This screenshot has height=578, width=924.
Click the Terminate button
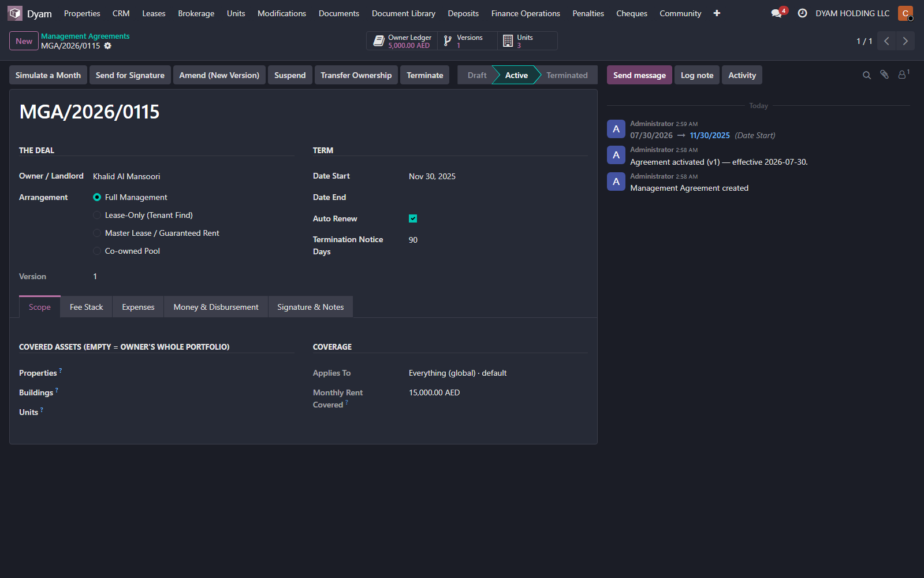(425, 75)
